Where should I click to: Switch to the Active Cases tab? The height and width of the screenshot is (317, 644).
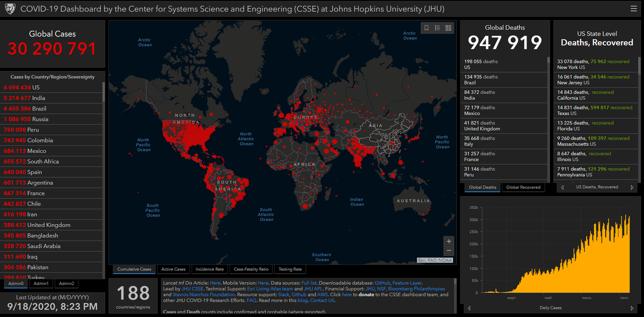173,269
